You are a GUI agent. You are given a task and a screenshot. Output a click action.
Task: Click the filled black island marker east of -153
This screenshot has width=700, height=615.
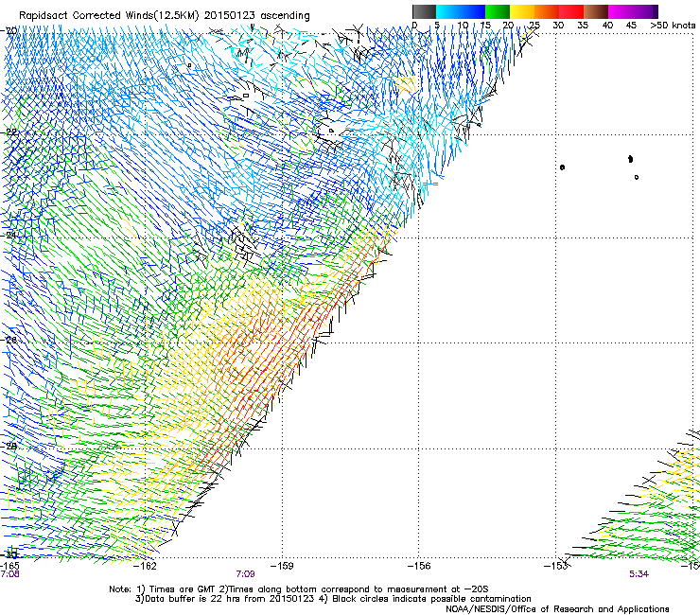[x=630, y=159]
